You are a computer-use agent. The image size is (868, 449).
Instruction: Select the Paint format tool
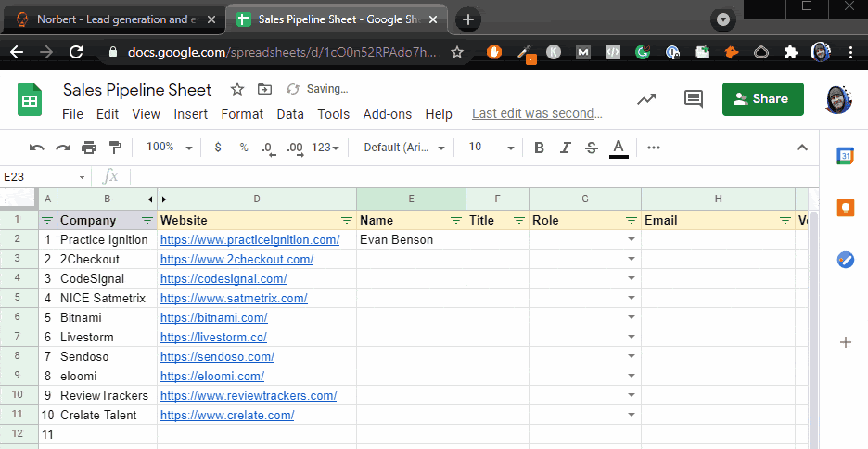pyautogui.click(x=115, y=148)
